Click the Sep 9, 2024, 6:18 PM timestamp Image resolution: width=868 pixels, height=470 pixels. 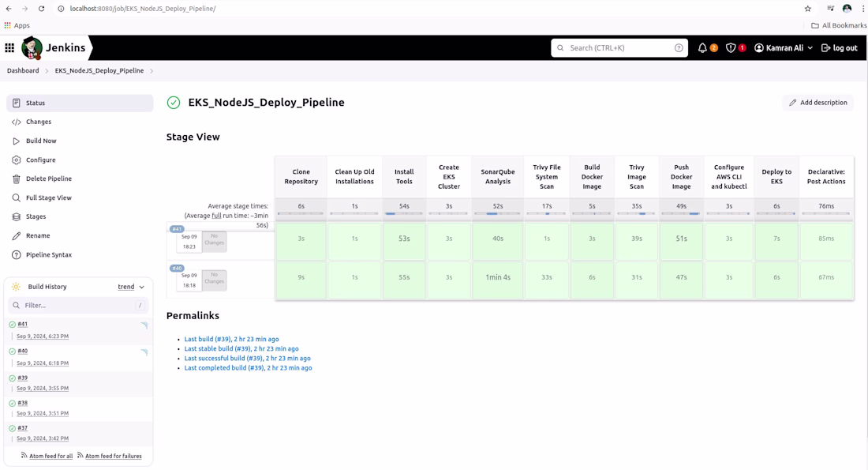(43, 363)
